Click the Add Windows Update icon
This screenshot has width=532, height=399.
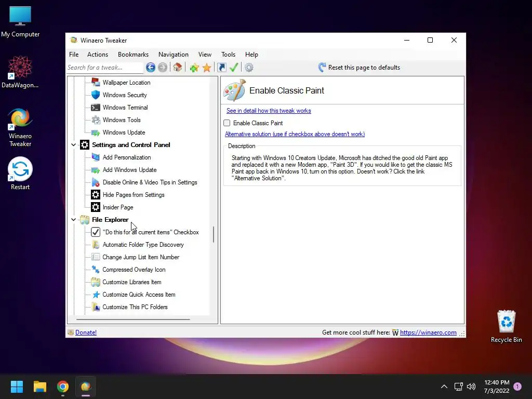(x=96, y=170)
